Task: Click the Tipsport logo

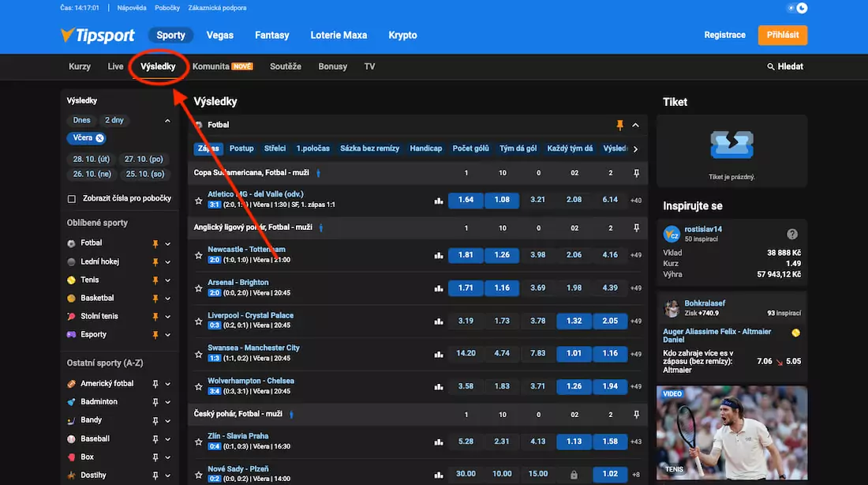Action: coord(98,35)
